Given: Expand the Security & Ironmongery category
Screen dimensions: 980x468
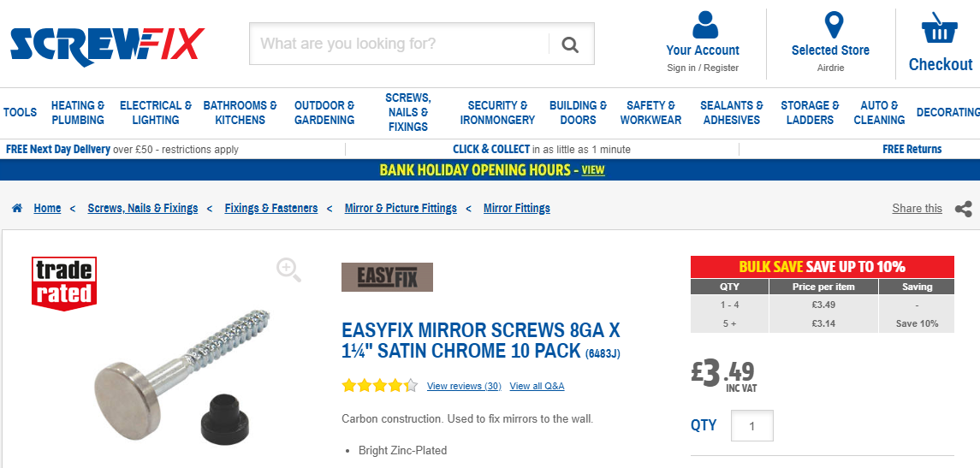Looking at the screenshot, I should click(497, 112).
